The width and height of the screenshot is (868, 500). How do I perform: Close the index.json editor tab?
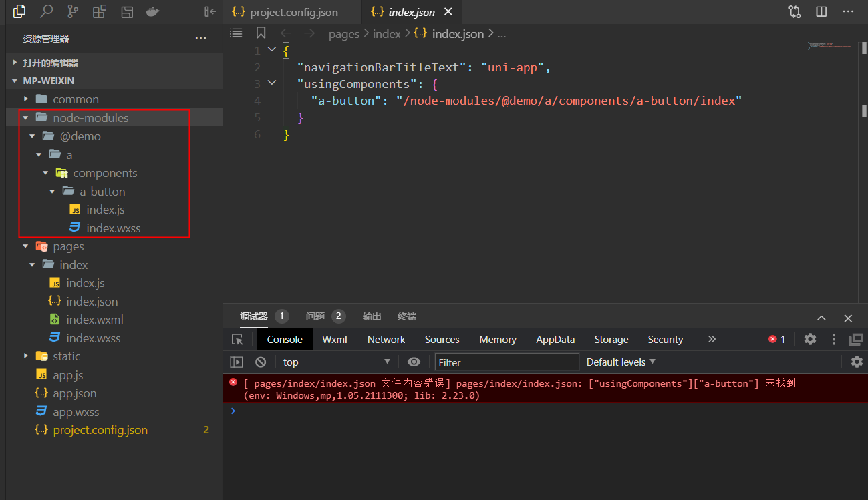point(448,12)
